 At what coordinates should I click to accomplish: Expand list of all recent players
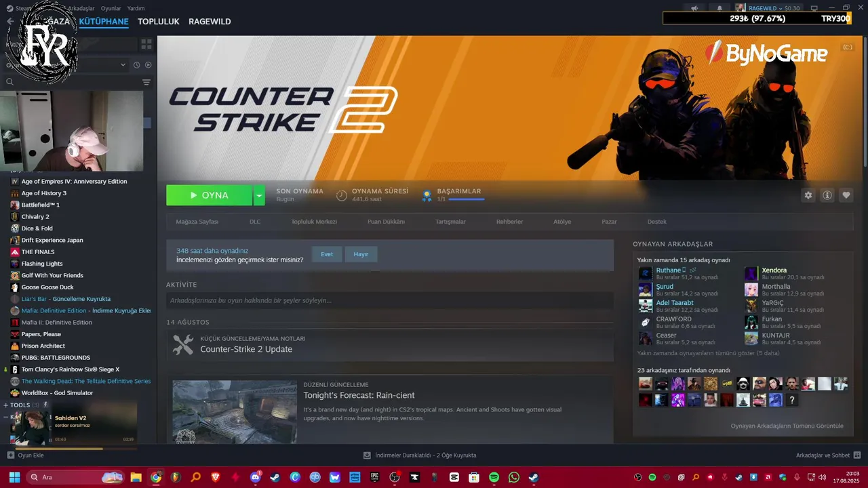pos(709,353)
